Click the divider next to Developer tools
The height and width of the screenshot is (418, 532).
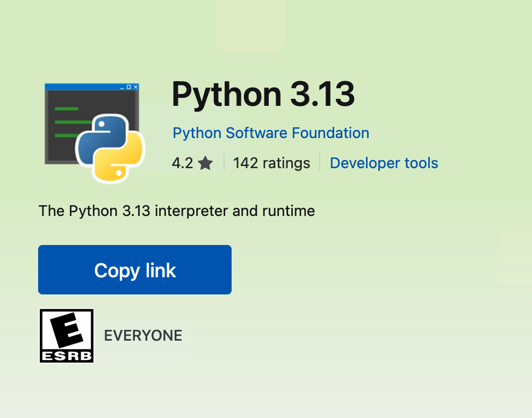pos(321,163)
